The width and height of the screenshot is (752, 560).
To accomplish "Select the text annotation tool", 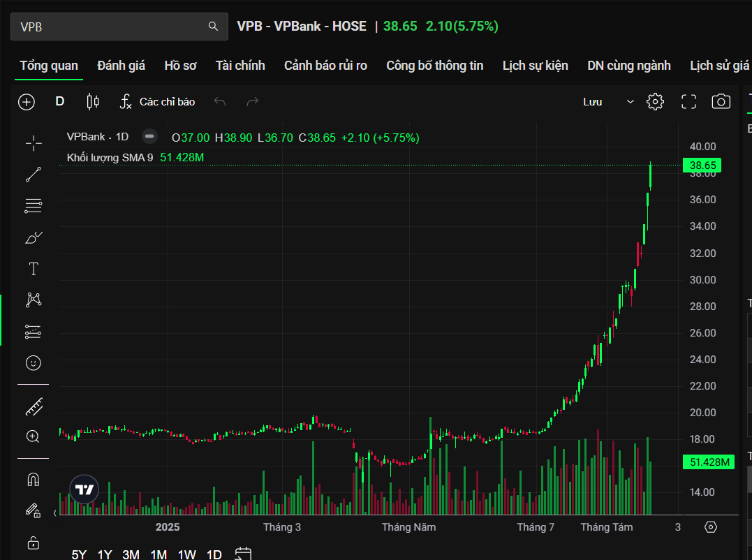I will click(34, 269).
